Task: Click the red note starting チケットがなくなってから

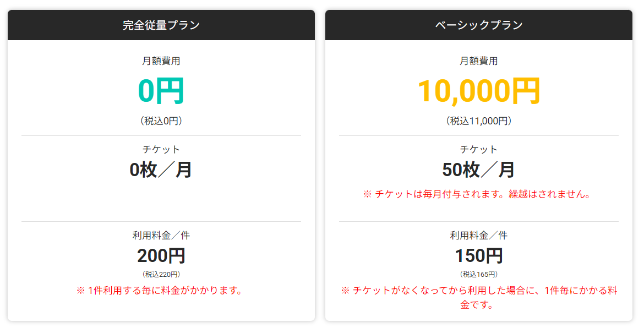Action: [x=479, y=297]
